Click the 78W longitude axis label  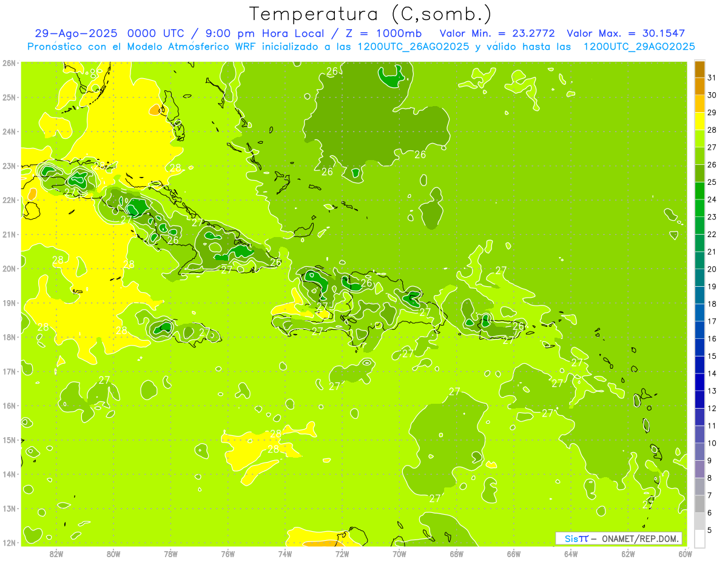coord(170,554)
